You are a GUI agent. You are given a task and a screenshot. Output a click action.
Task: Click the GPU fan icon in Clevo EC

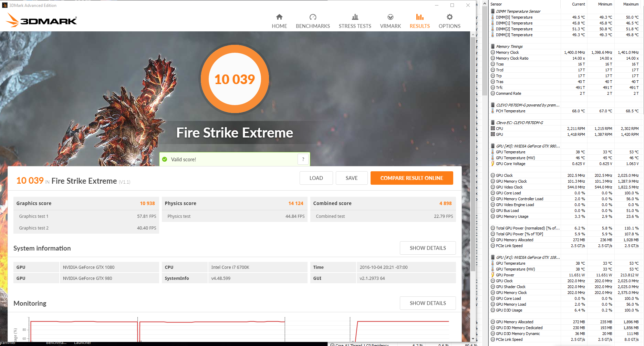click(493, 134)
